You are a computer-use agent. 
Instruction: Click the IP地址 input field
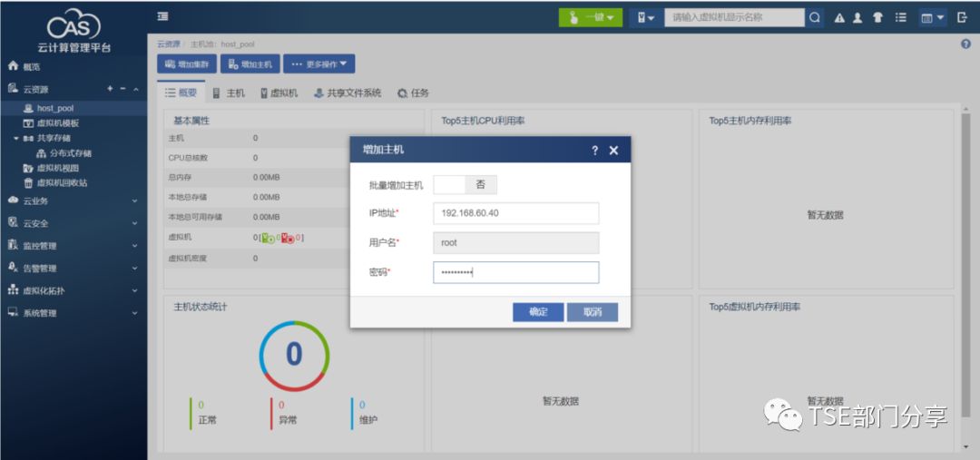coord(516,213)
